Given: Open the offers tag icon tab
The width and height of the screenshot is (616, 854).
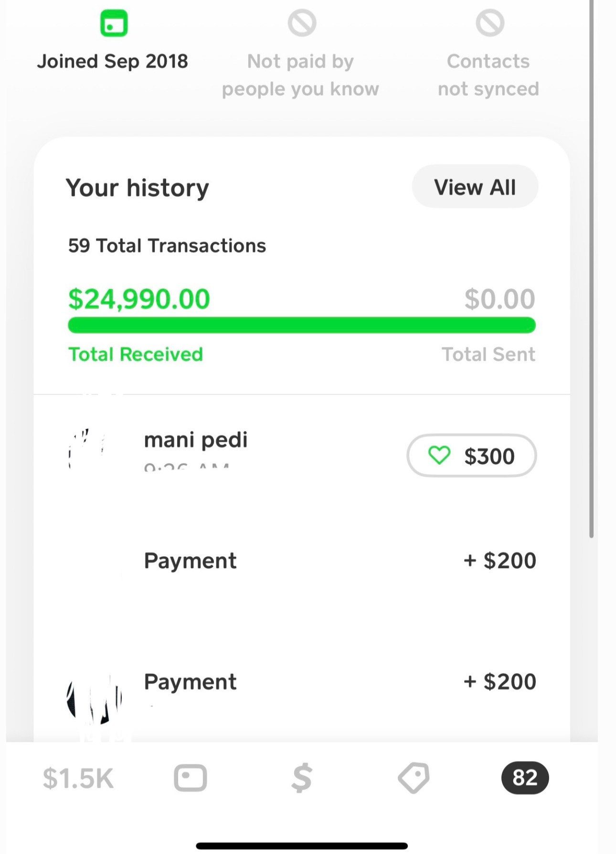Looking at the screenshot, I should tap(414, 778).
